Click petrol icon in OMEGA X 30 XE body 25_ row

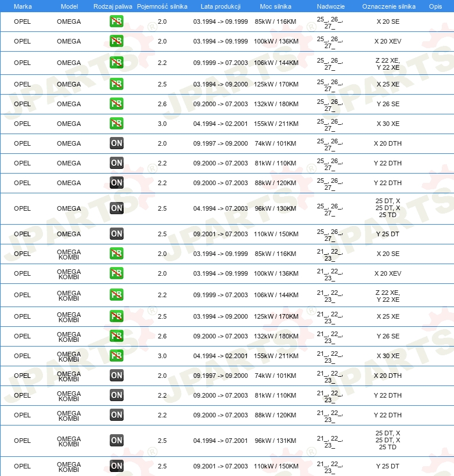(117, 124)
